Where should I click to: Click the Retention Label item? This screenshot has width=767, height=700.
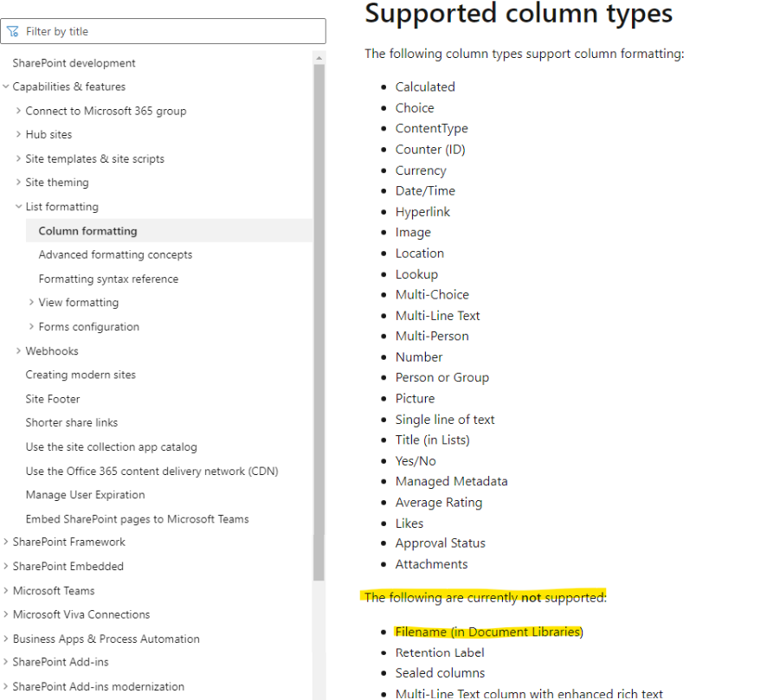point(440,652)
